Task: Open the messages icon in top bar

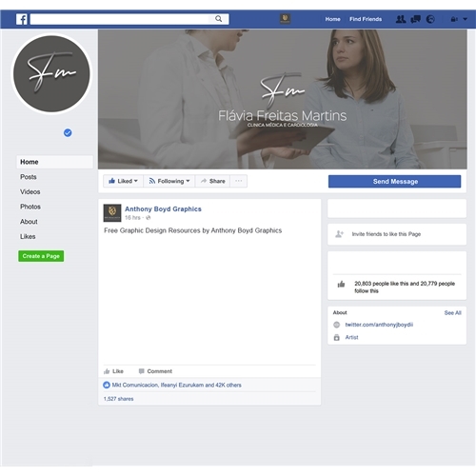Action: pyautogui.click(x=415, y=19)
